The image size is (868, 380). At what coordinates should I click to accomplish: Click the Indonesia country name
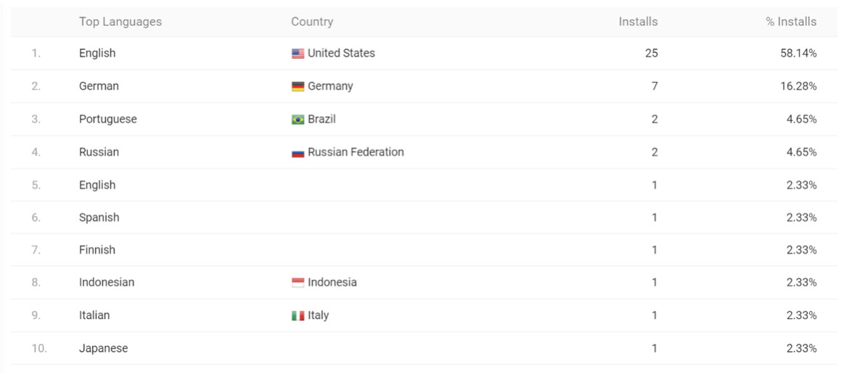pos(332,283)
